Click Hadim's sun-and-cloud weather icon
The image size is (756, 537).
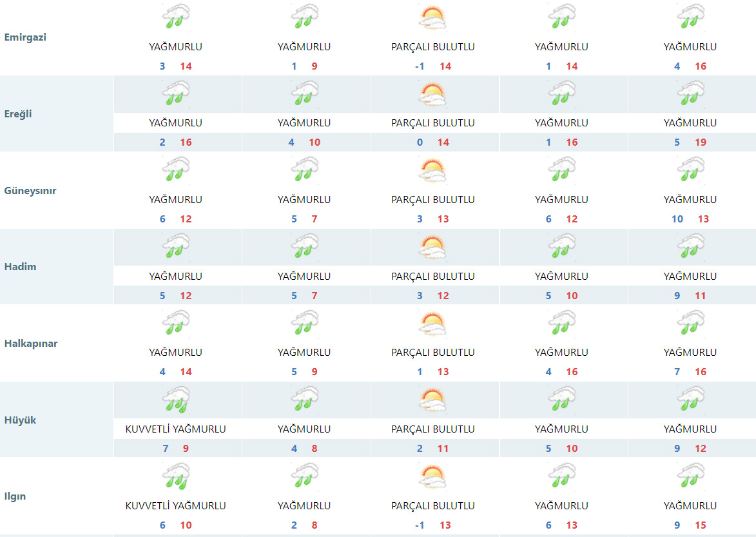[x=432, y=247]
